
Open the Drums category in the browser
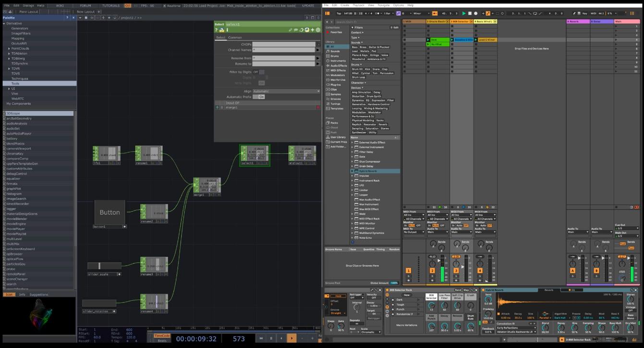(x=334, y=56)
